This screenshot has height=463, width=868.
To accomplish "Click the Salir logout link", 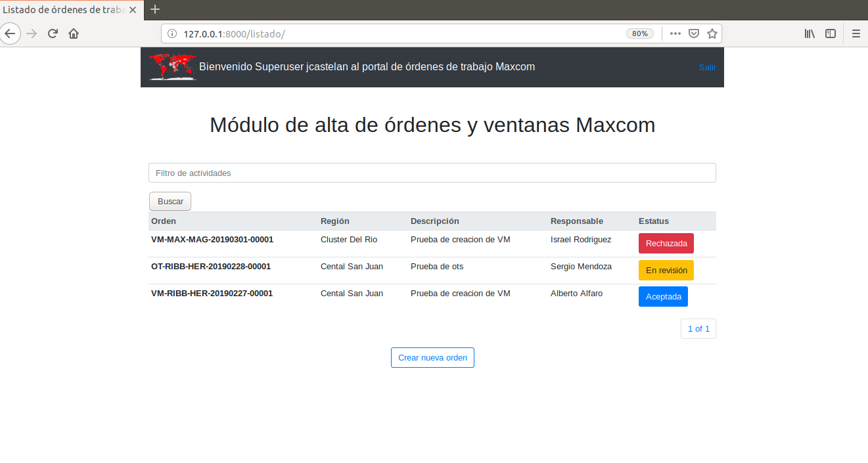I will pos(707,67).
